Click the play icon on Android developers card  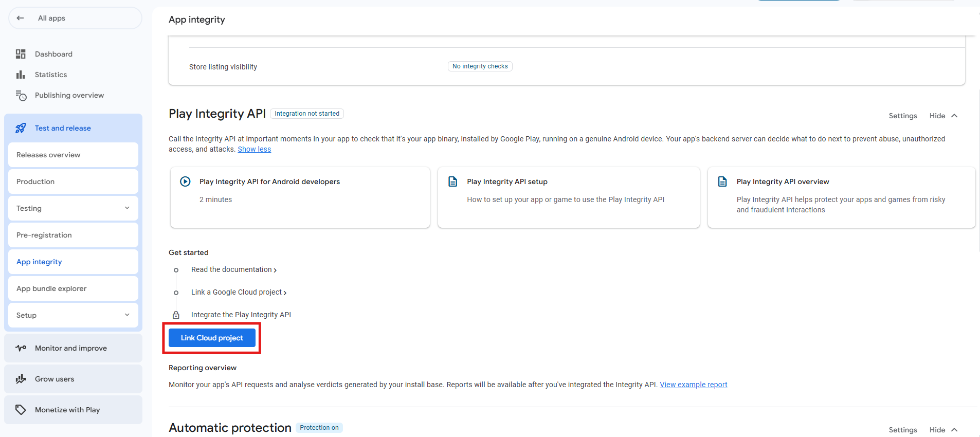(185, 181)
